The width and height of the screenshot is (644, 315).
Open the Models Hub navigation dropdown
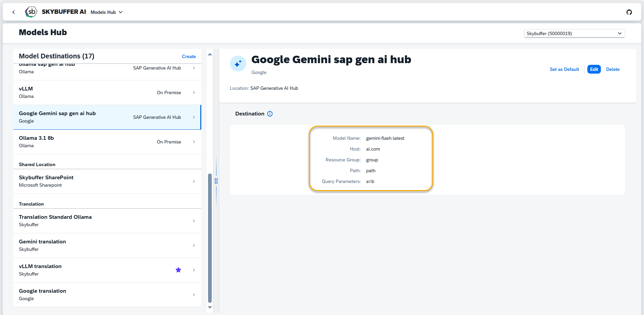[107, 12]
